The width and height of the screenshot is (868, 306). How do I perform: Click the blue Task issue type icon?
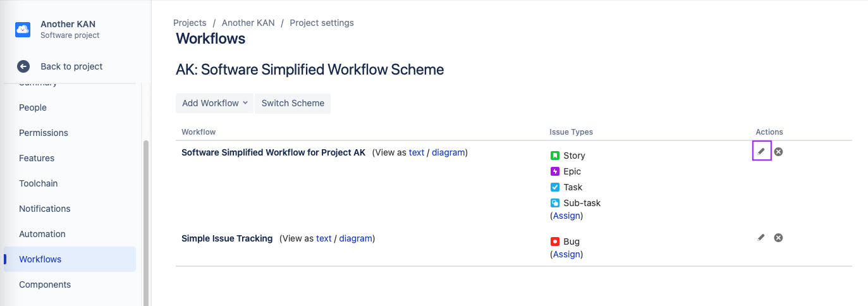pos(555,187)
